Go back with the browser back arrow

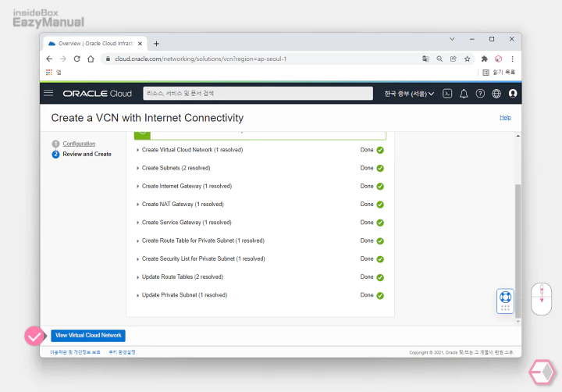point(49,59)
